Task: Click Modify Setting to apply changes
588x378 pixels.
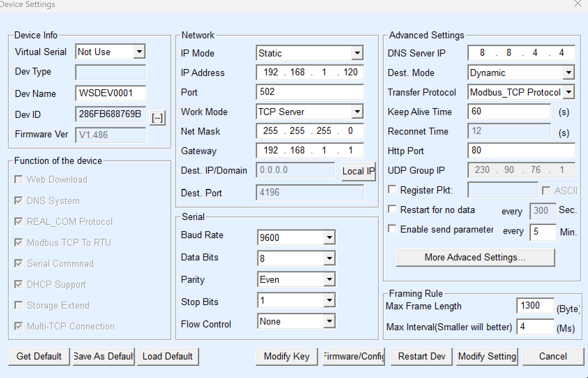Action: [x=487, y=356]
